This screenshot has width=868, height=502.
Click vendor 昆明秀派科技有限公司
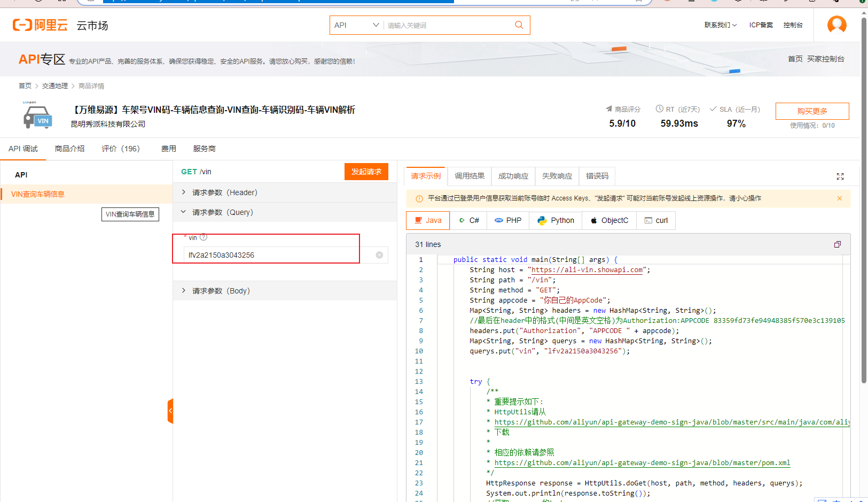(108, 124)
